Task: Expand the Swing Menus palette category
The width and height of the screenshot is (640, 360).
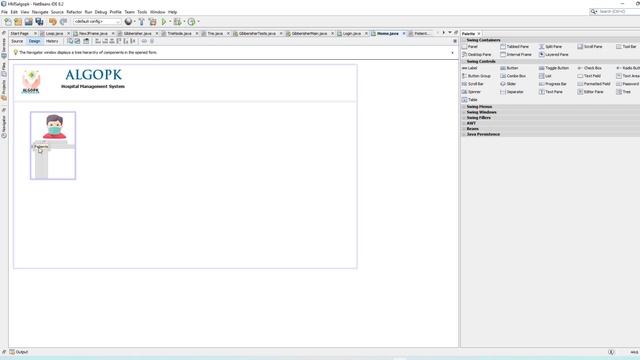Action: pyautogui.click(x=464, y=107)
